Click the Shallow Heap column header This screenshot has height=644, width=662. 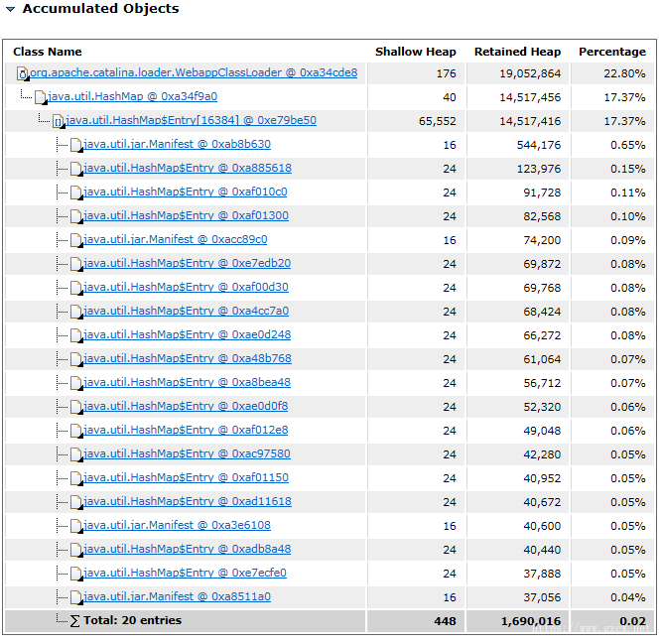coord(416,52)
